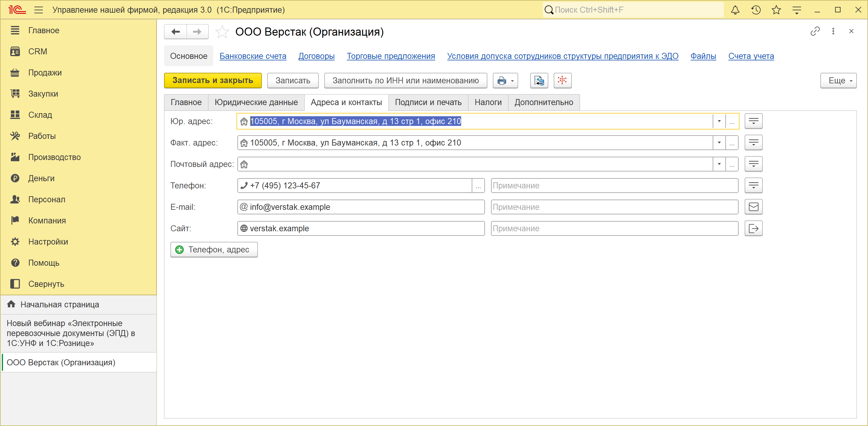Open the Торговые предложения link
This screenshot has height=426, width=868.
pos(391,56)
